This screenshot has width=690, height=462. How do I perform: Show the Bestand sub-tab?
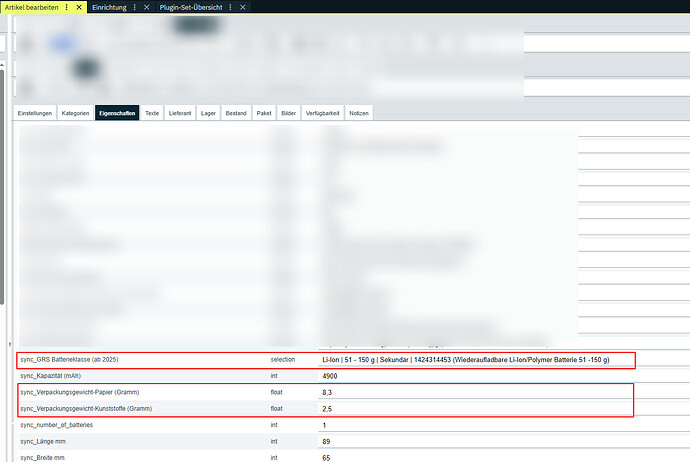tap(236, 114)
